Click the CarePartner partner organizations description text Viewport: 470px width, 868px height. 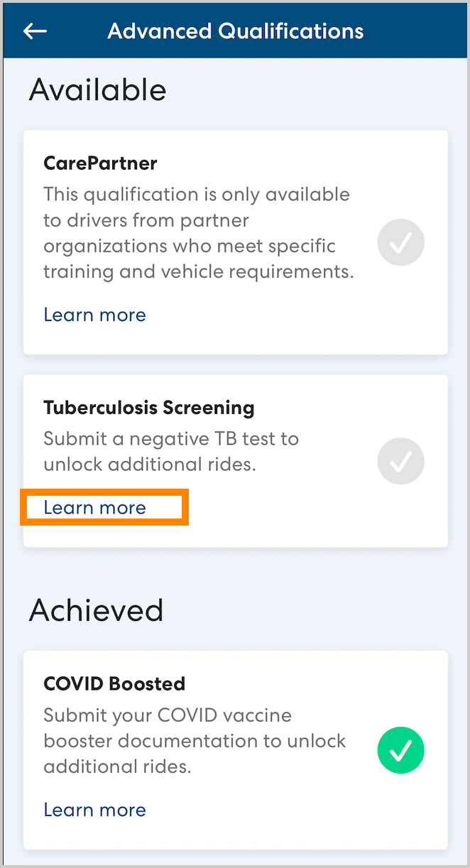pyautogui.click(x=198, y=233)
